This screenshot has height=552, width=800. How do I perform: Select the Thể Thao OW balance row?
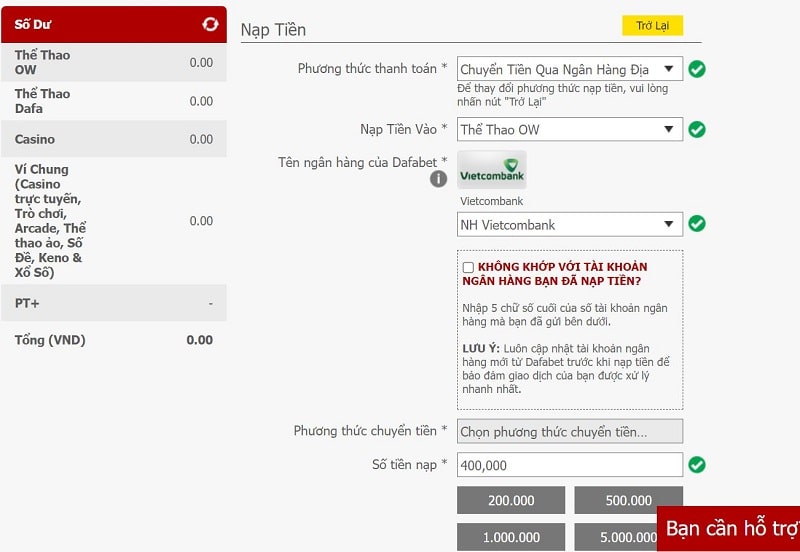point(114,62)
